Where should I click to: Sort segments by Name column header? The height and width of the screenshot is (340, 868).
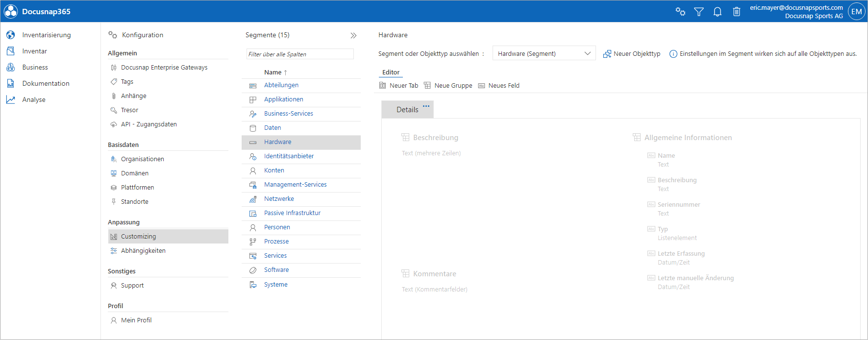[x=273, y=73]
